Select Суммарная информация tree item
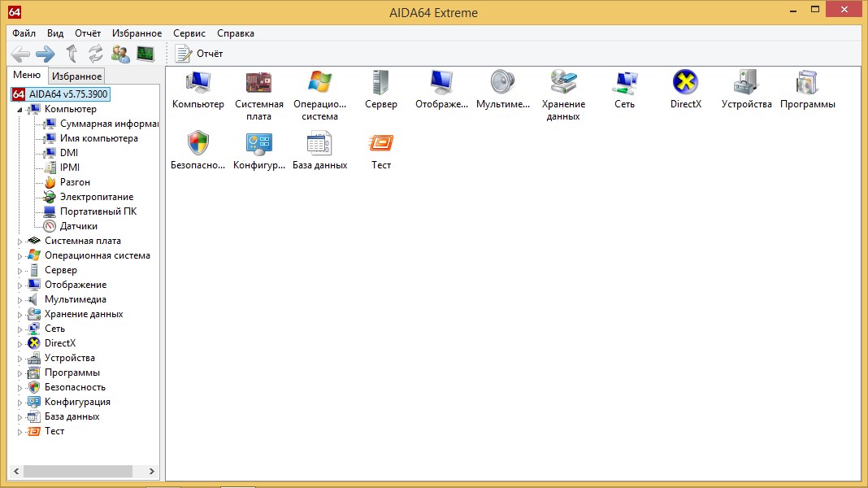Viewport: 868px width, 488px height. [108, 124]
